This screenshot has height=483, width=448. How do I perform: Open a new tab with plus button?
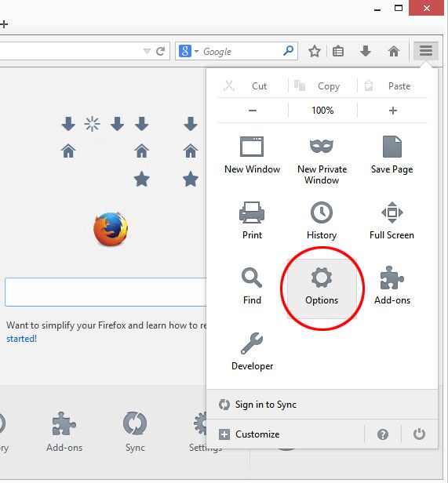pos(4,24)
